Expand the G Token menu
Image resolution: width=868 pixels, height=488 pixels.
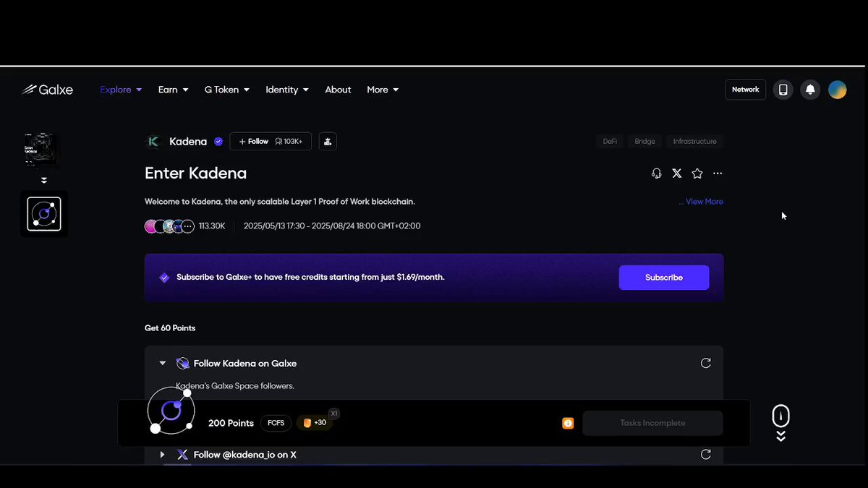click(227, 90)
